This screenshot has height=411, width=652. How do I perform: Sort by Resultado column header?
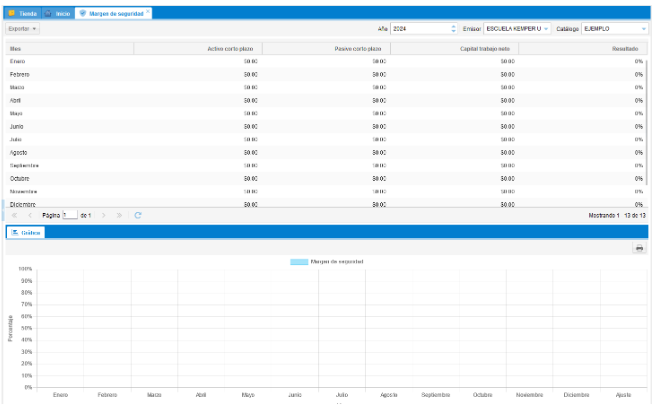[x=582, y=48]
